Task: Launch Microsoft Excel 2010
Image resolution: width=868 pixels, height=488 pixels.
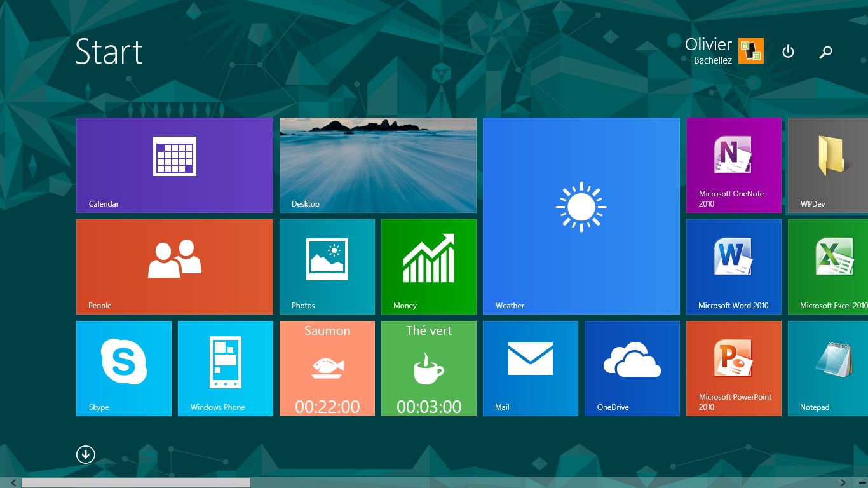Action: (x=828, y=267)
